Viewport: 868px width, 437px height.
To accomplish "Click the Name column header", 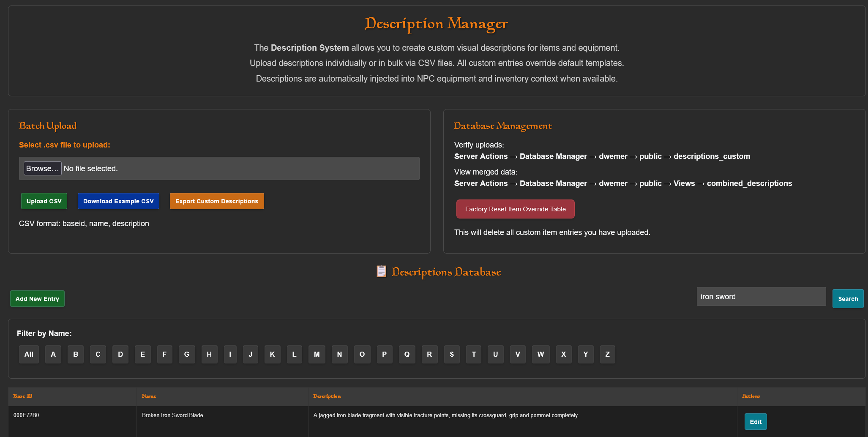I will [x=149, y=396].
